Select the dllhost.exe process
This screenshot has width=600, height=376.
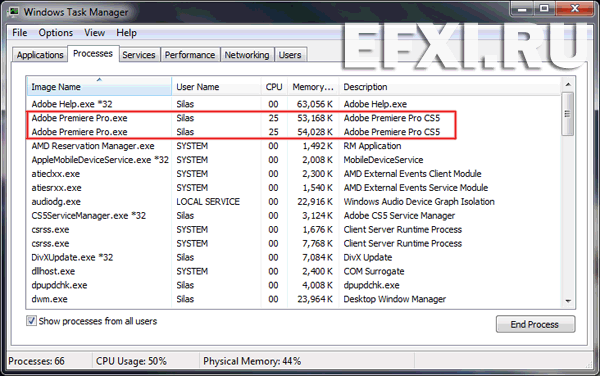click(293, 271)
